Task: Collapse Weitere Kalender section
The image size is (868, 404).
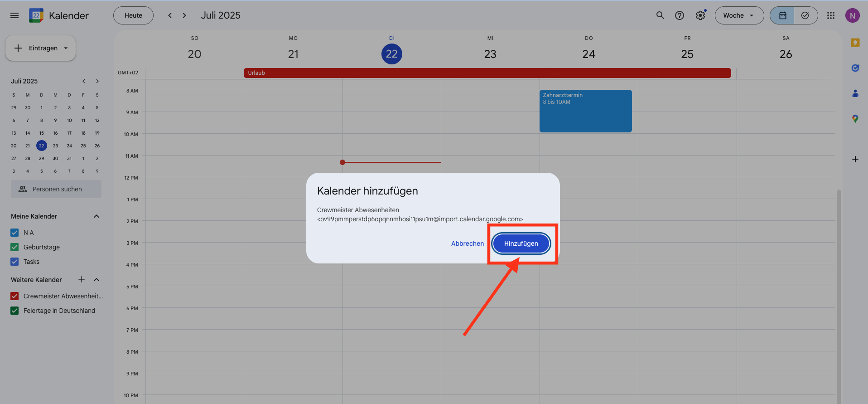Action: pos(96,279)
